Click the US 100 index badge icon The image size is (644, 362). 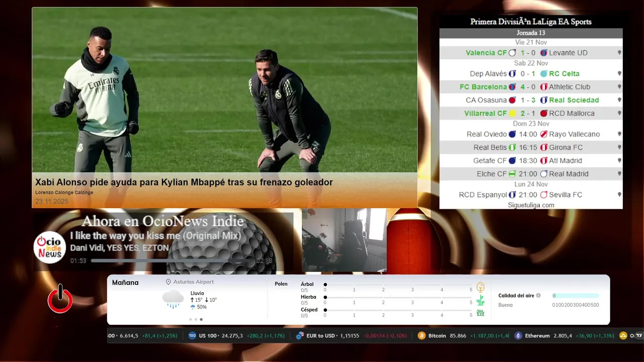[192, 336]
